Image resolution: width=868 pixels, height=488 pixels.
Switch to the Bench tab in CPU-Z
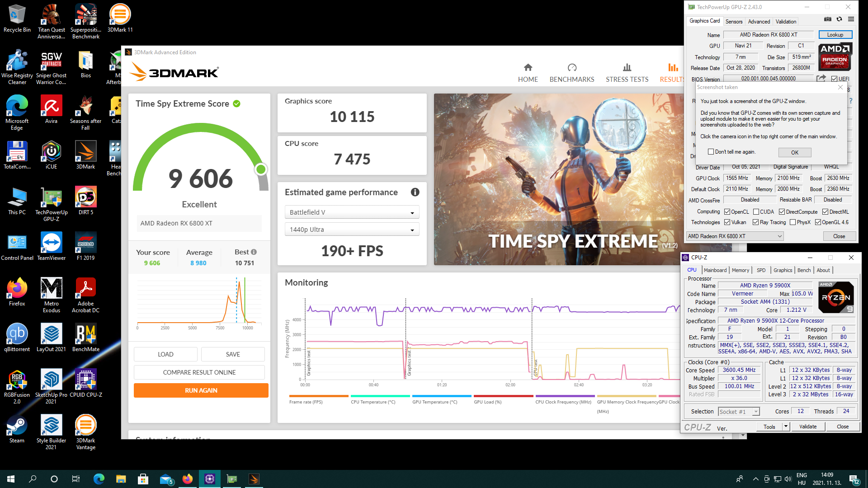pyautogui.click(x=804, y=270)
